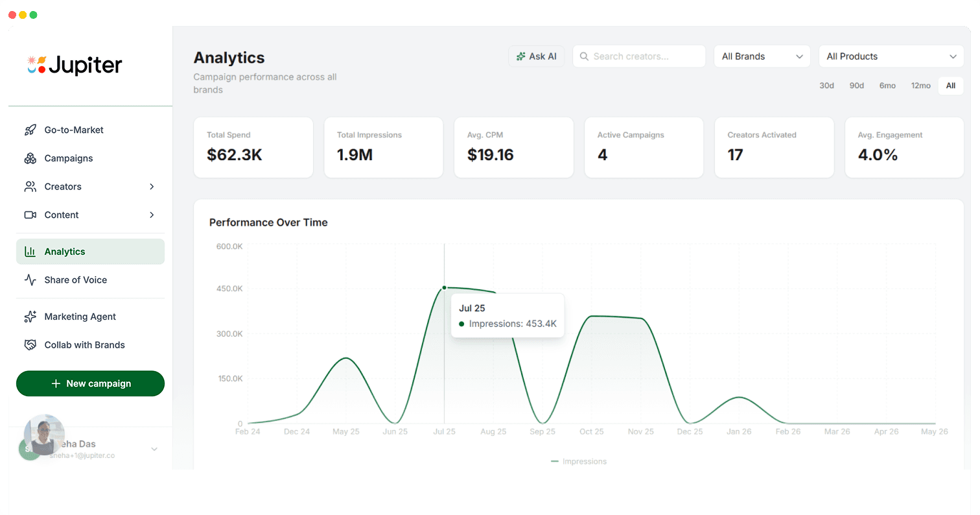
Task: Click the Analytics bar chart icon
Action: [30, 251]
